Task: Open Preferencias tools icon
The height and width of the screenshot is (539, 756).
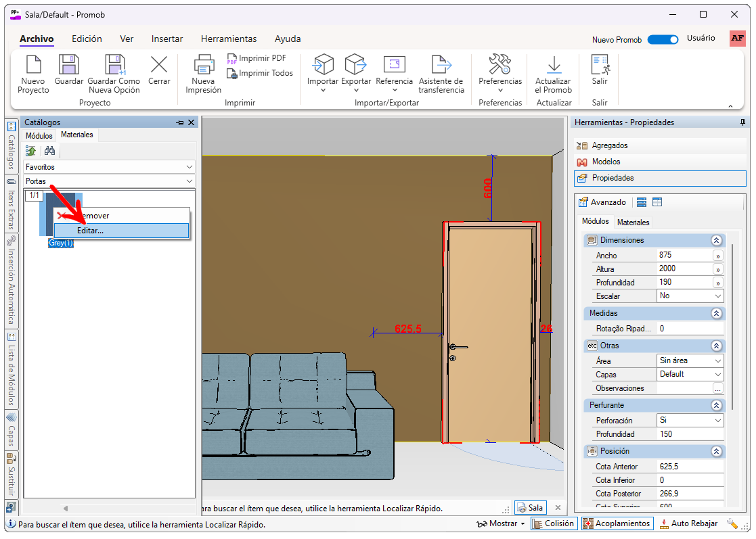Action: [500, 65]
